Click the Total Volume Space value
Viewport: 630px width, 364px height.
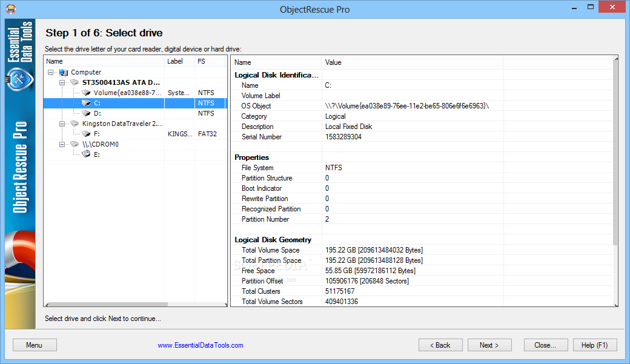pyautogui.click(x=374, y=250)
